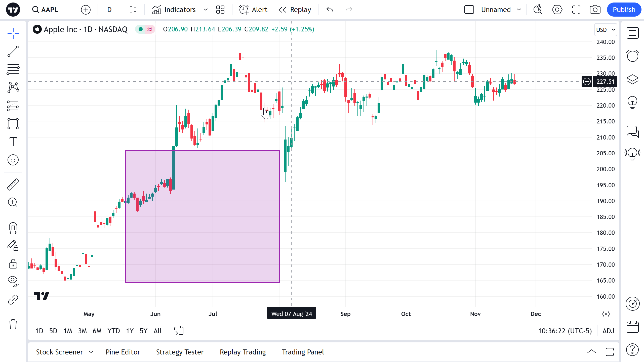
Task: Open the candlestick chart style selector
Action: tap(133, 10)
